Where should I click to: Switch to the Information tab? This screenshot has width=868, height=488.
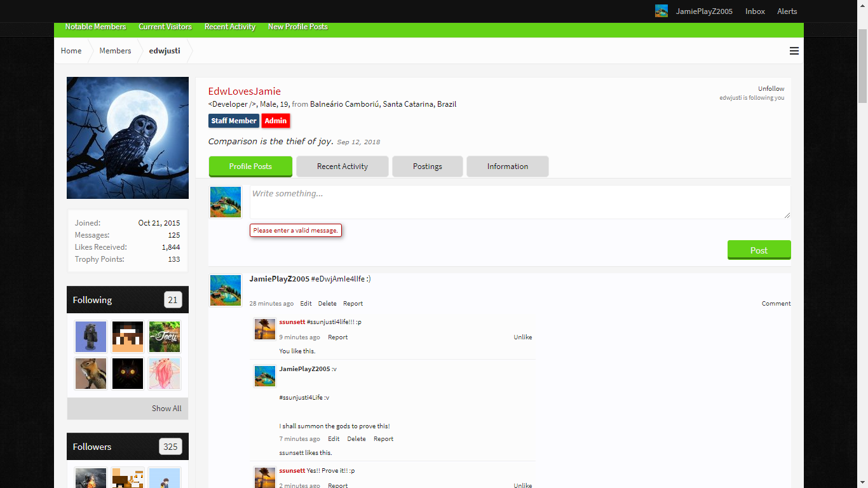508,166
